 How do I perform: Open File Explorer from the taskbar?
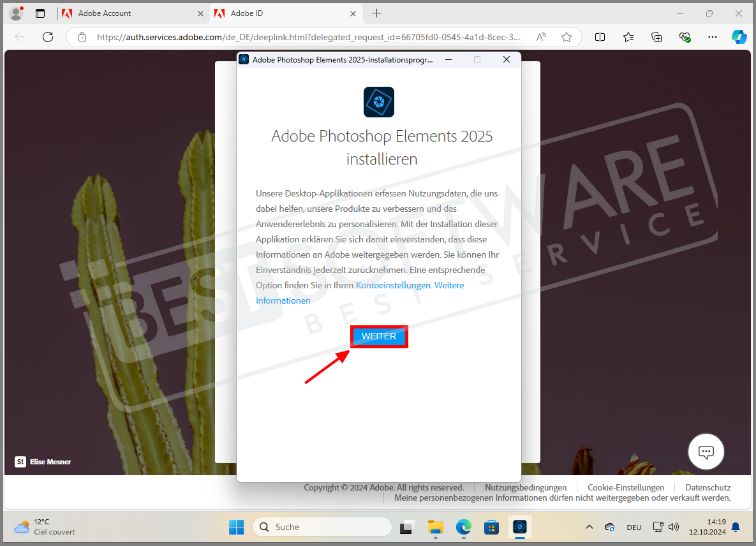point(435,528)
